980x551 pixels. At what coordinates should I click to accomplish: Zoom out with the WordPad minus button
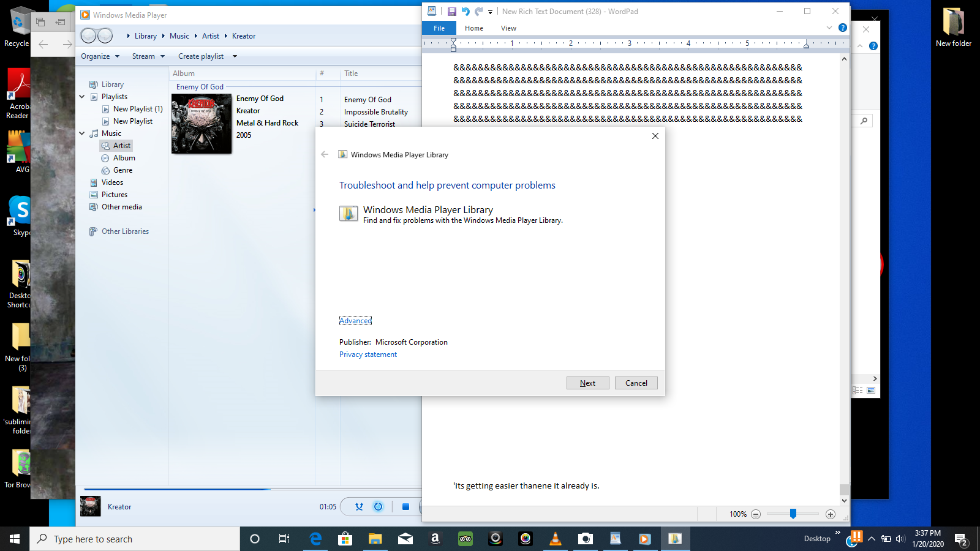tap(756, 514)
